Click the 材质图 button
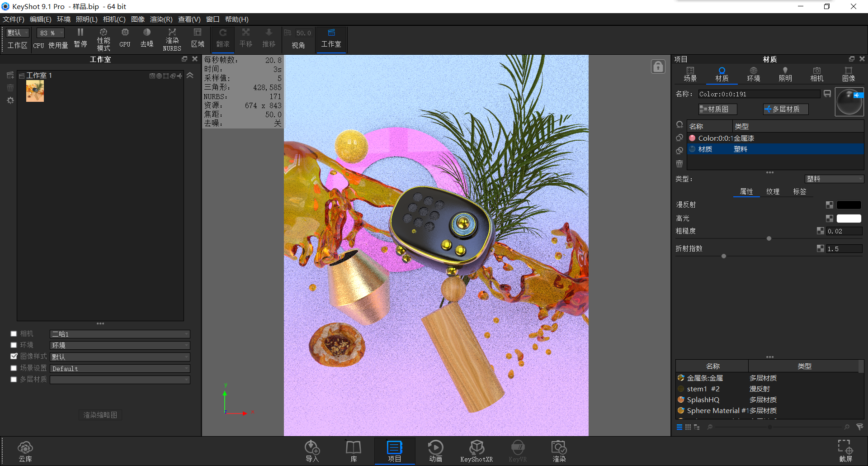Image resolution: width=868 pixels, height=466 pixels. [x=718, y=109]
